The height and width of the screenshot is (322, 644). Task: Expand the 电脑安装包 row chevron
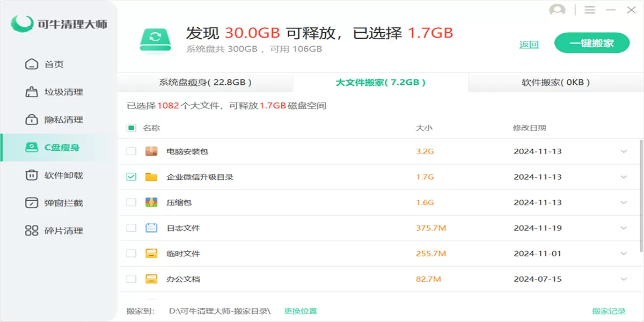click(624, 151)
